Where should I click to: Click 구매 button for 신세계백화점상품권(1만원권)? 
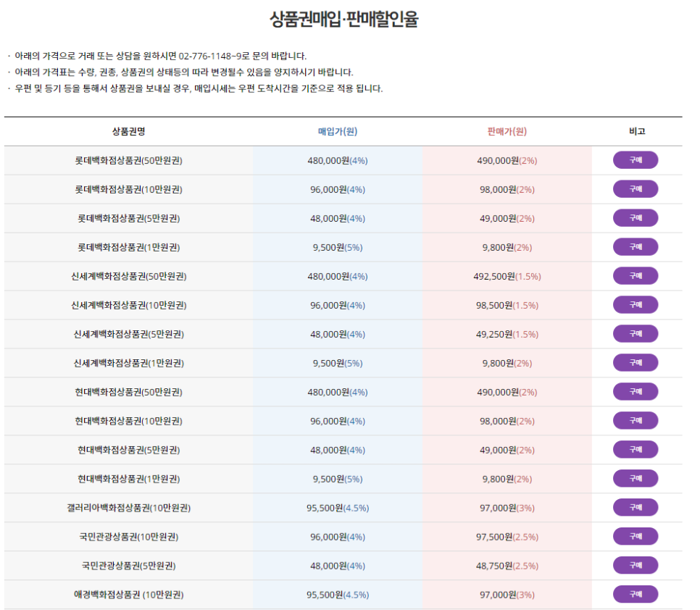(636, 363)
